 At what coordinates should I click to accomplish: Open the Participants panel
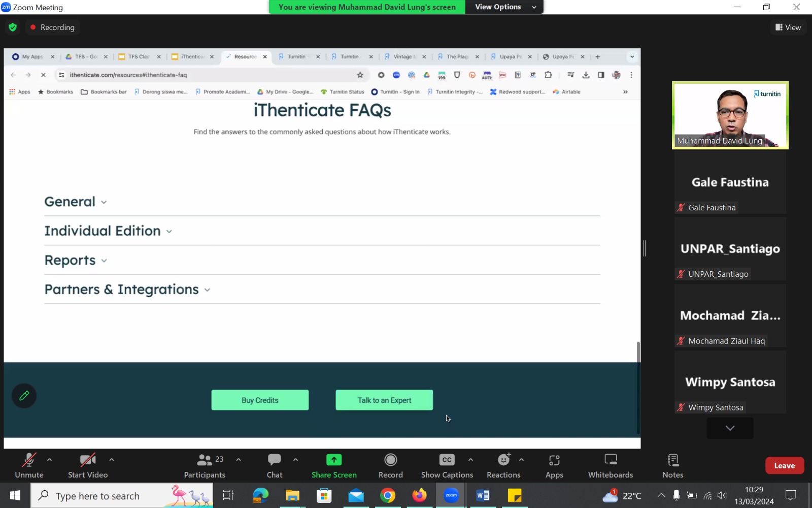[x=205, y=466]
